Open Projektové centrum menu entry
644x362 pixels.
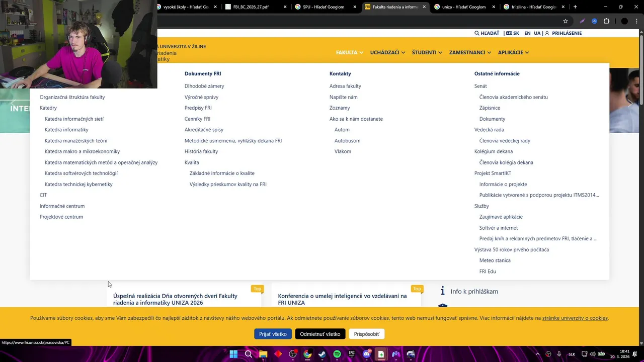click(61, 217)
